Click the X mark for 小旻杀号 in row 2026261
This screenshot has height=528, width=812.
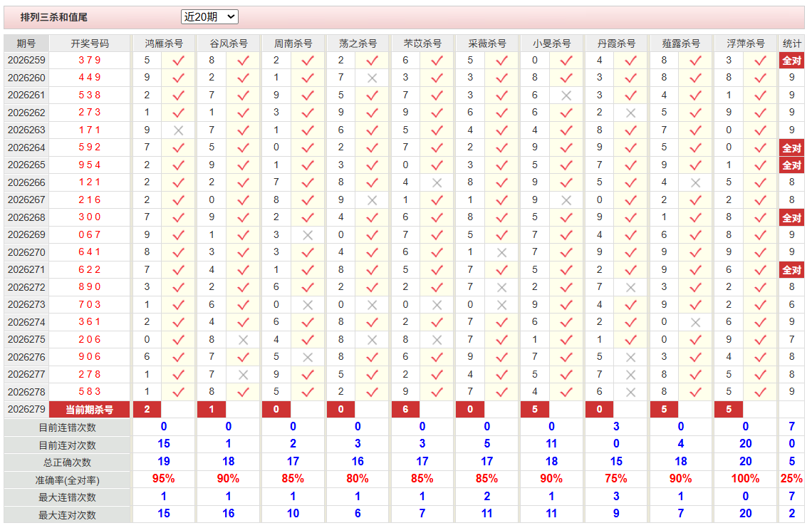[x=566, y=96]
